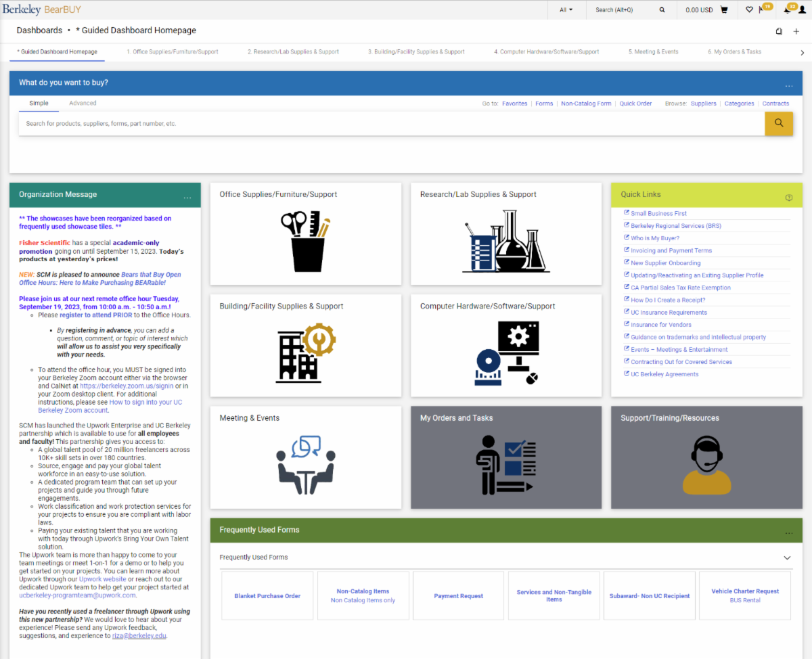The image size is (812, 659).
Task: Open the bell notifications icon
Action: click(x=787, y=10)
